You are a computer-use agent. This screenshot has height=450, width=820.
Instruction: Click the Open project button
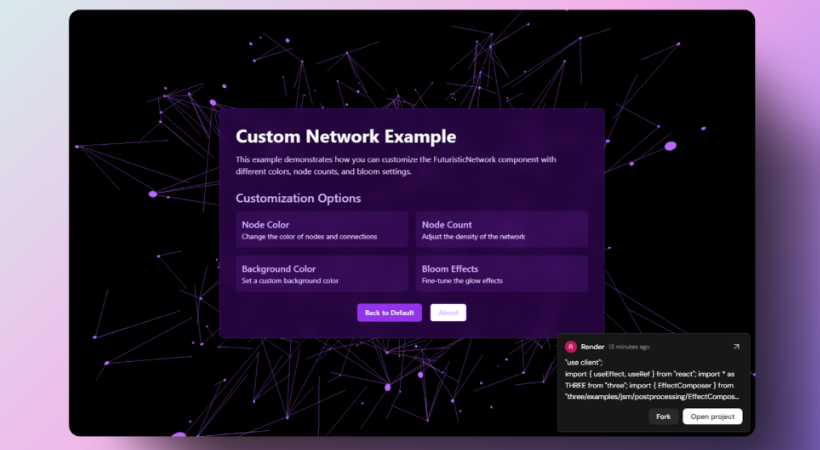coord(712,417)
